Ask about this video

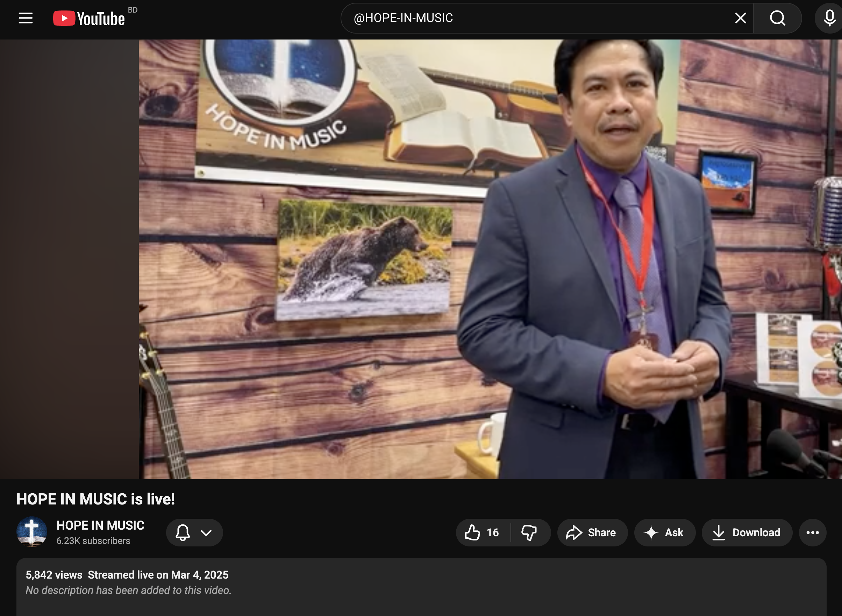[665, 532]
